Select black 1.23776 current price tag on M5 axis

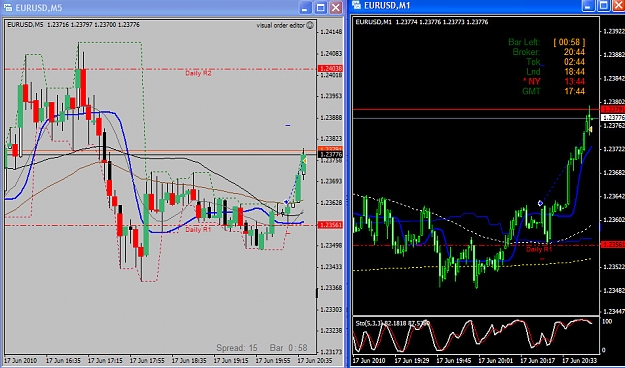330,155
